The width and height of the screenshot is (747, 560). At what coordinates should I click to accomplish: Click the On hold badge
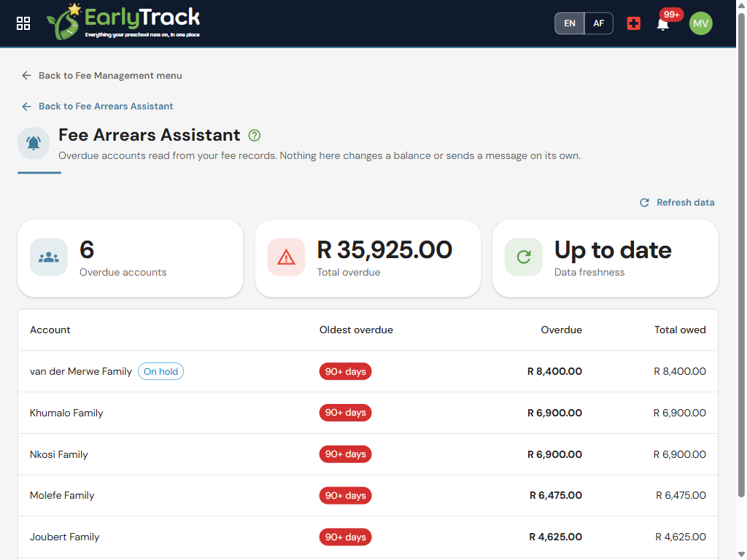coord(160,371)
